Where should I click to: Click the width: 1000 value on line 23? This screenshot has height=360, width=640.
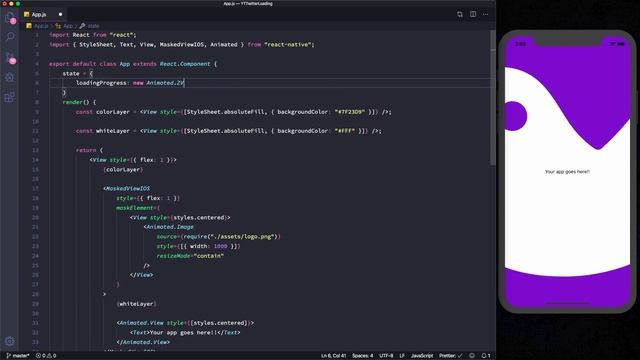click(x=209, y=246)
